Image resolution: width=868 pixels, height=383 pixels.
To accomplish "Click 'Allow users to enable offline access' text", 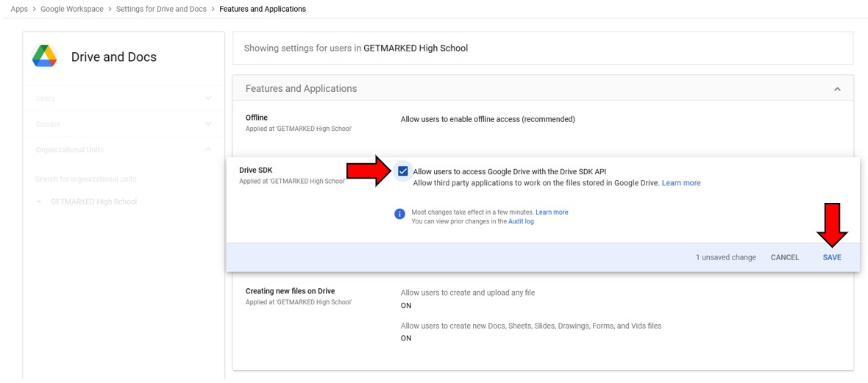I will click(488, 119).
